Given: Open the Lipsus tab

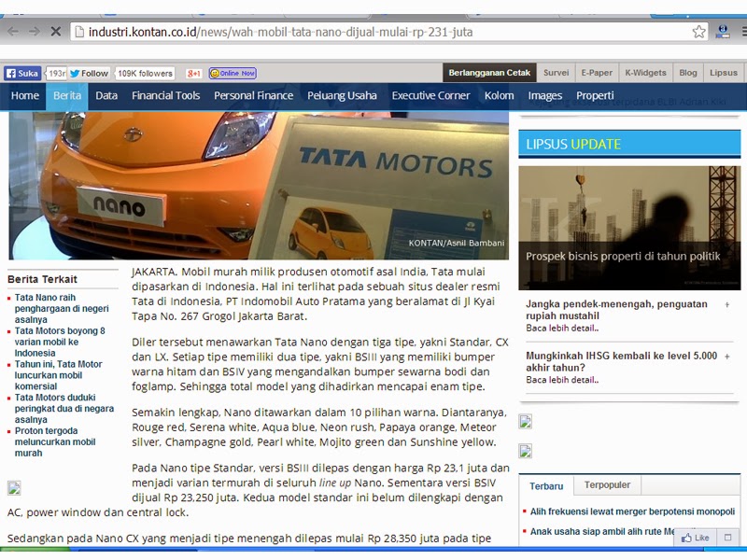Looking at the screenshot, I should click(723, 73).
